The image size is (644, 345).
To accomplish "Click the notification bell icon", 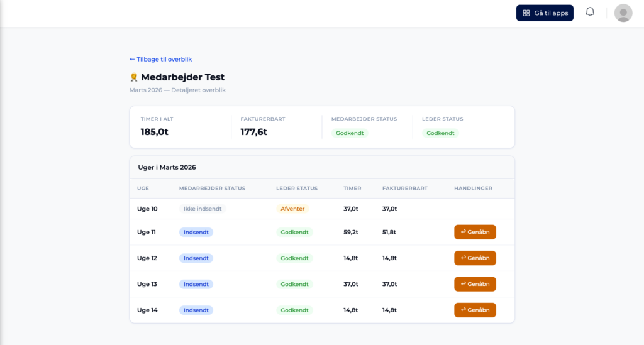I will (x=590, y=13).
